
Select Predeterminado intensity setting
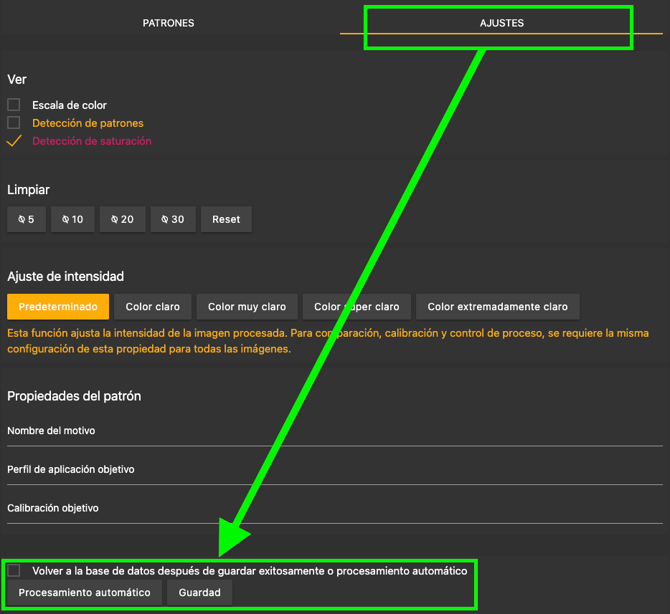point(58,306)
